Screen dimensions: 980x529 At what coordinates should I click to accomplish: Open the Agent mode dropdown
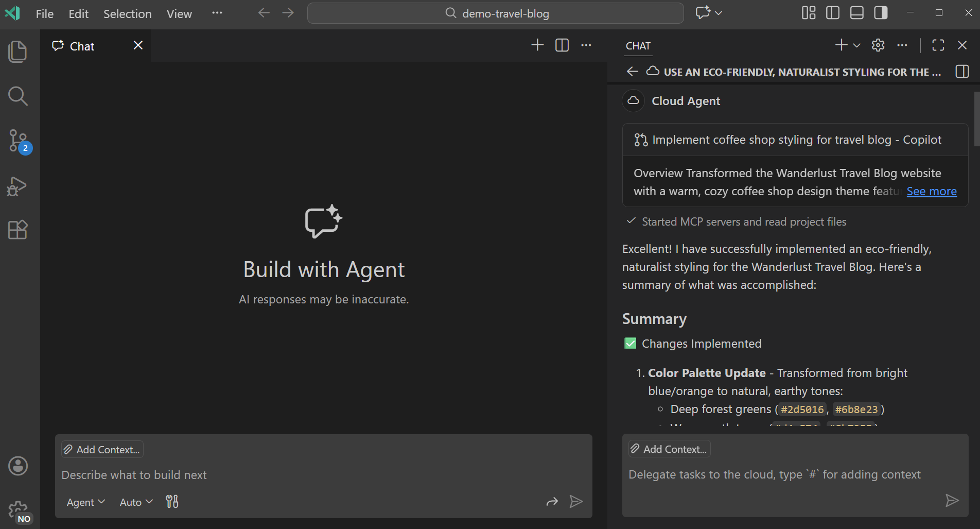(x=85, y=502)
